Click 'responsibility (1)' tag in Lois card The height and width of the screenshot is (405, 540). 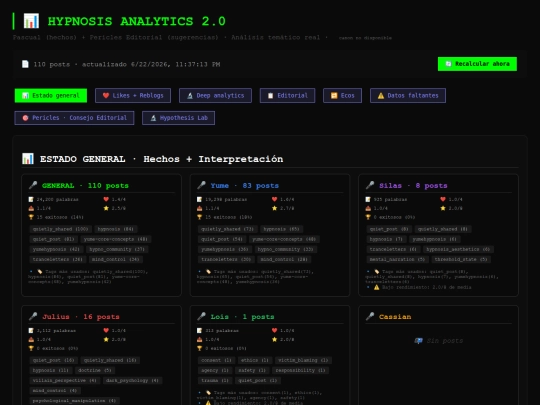coord(300,370)
